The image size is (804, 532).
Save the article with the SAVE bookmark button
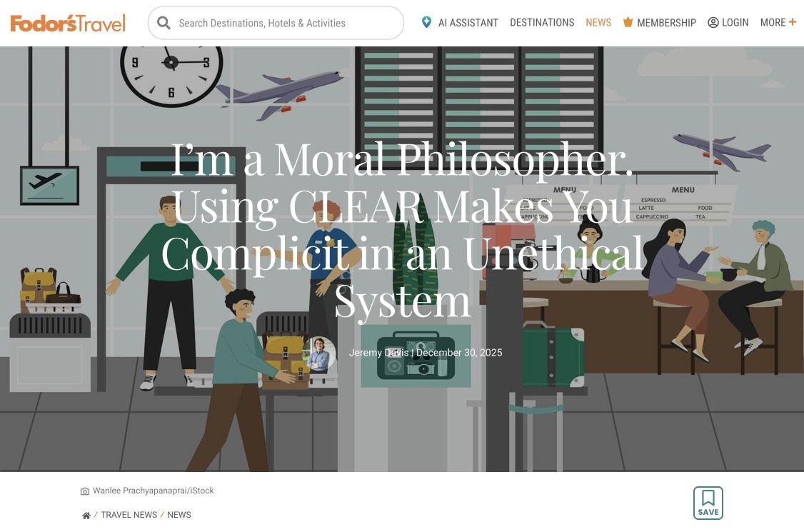(708, 503)
